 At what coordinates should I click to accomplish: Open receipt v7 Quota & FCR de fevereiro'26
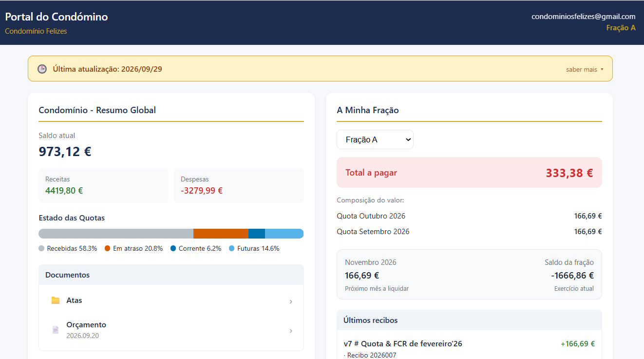coord(403,344)
